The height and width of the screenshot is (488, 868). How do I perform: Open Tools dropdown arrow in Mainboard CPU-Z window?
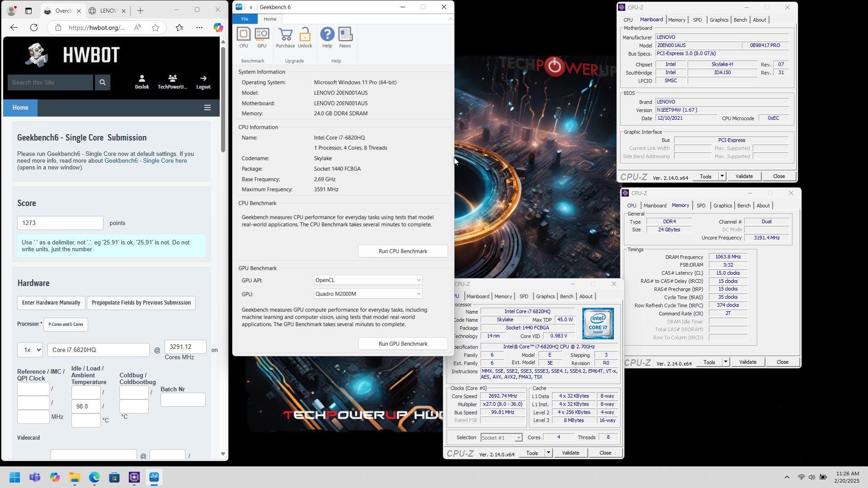click(x=722, y=176)
